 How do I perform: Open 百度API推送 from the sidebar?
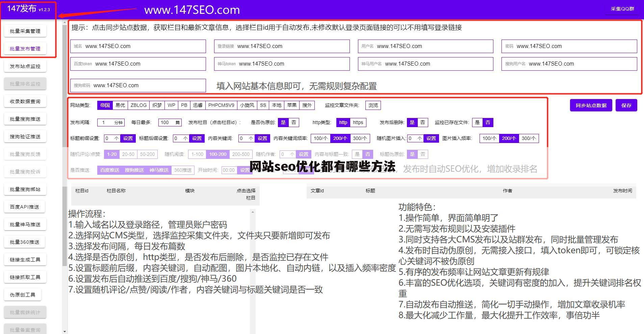point(24,207)
